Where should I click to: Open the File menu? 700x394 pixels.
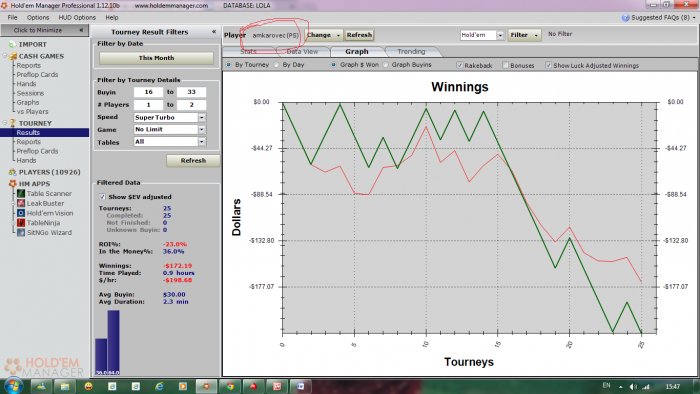(x=12, y=17)
